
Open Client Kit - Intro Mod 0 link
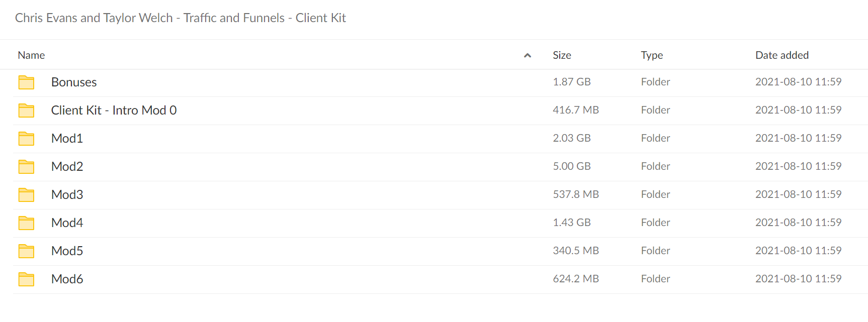click(114, 111)
